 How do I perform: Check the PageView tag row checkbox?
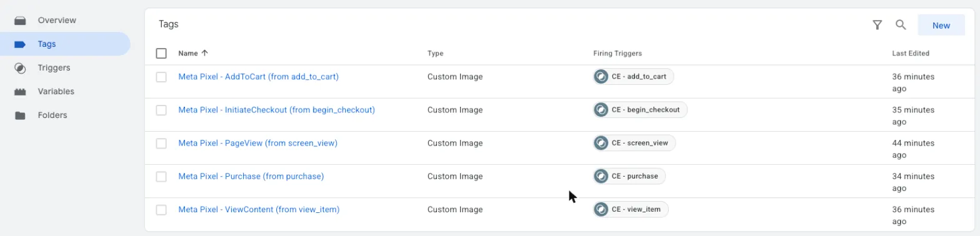(161, 143)
